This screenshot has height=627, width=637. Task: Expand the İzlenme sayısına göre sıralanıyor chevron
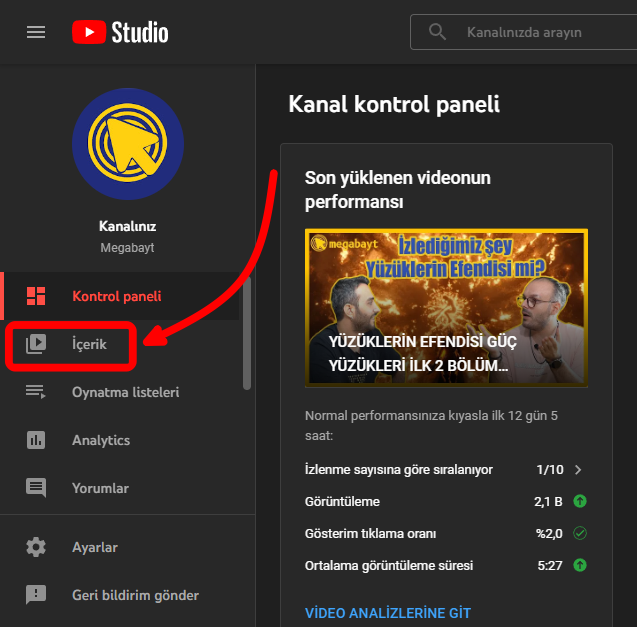click(x=578, y=469)
